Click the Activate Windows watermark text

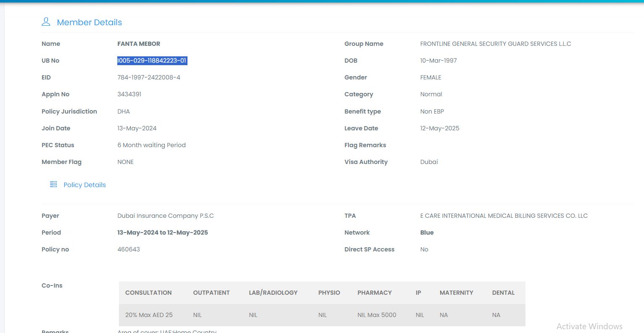[x=589, y=326]
